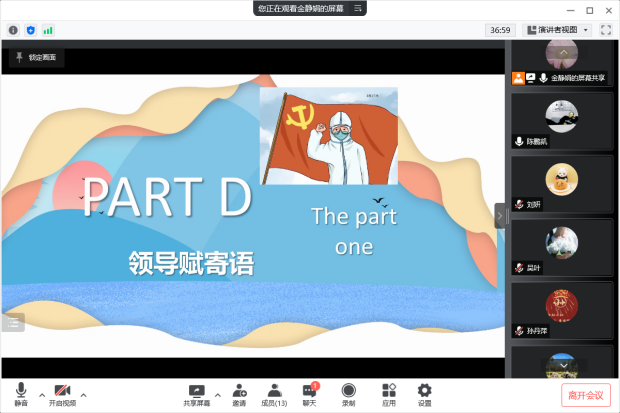Click the meeting timer 36:59
This screenshot has width=620, height=413.
click(500, 30)
